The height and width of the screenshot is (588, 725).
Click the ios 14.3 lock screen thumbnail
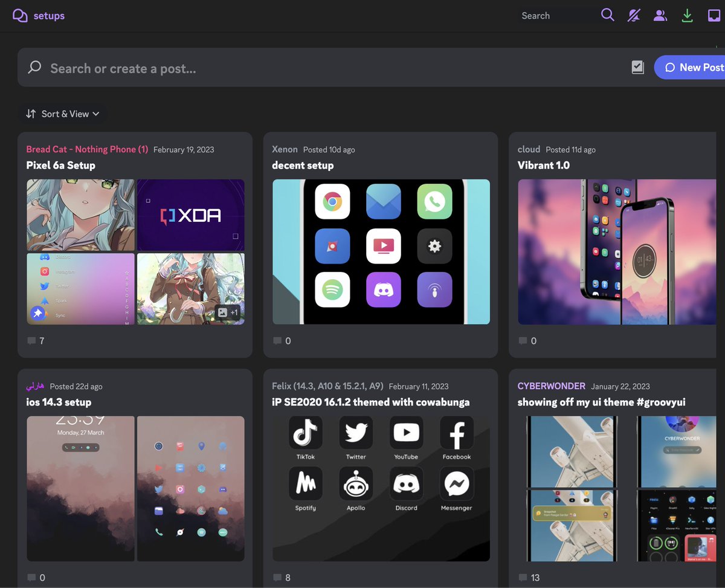pos(80,489)
